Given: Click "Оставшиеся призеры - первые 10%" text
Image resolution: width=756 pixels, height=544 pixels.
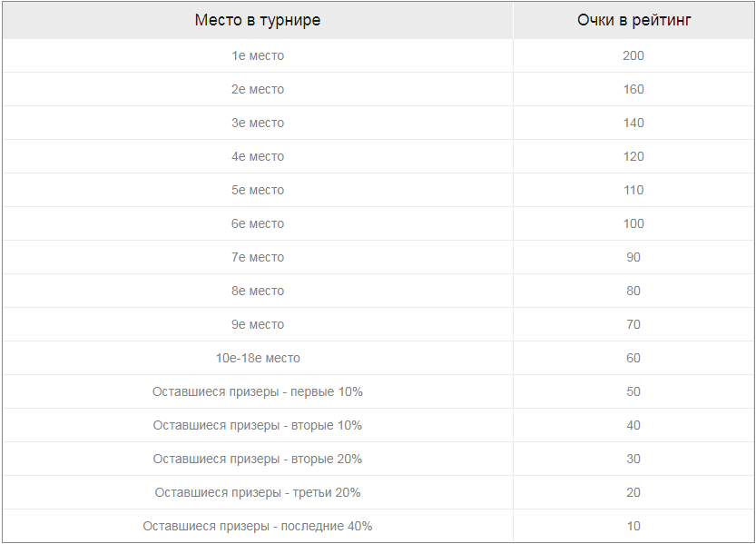Looking at the screenshot, I should pos(258,391).
